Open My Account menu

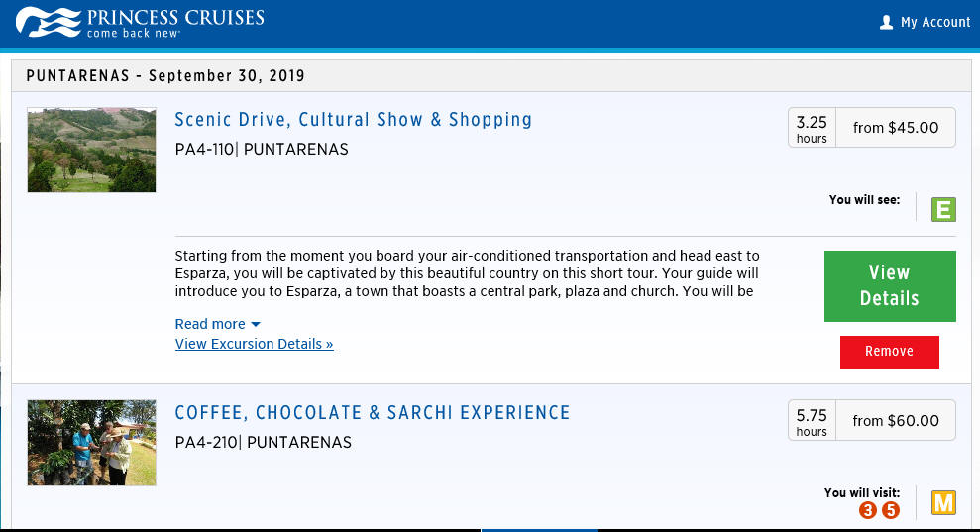click(x=925, y=22)
